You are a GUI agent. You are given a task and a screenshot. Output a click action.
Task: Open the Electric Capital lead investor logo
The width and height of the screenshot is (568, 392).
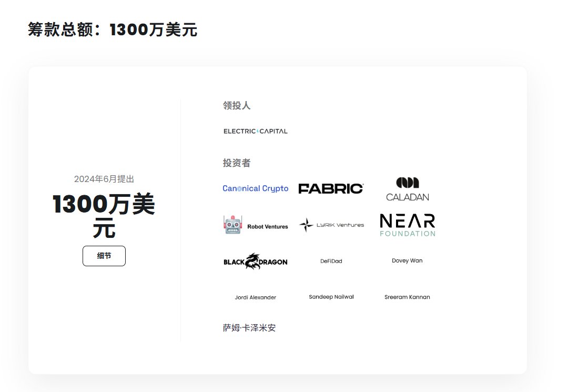[256, 131]
